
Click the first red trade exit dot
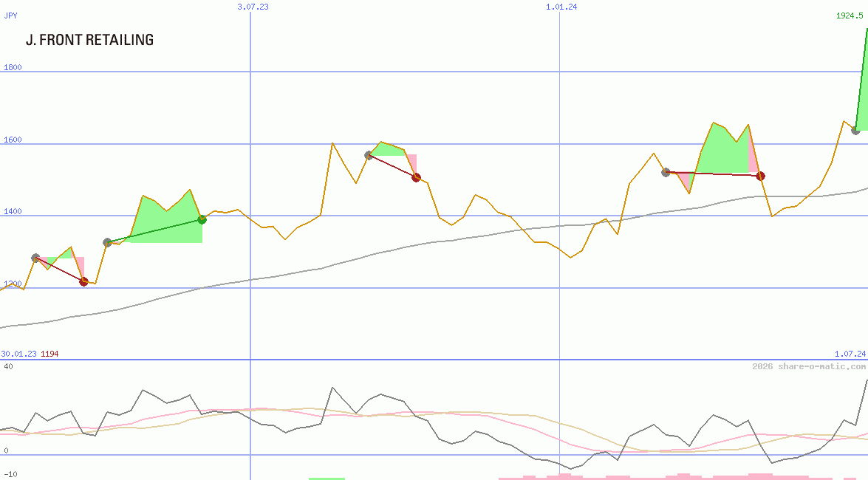[83, 281]
